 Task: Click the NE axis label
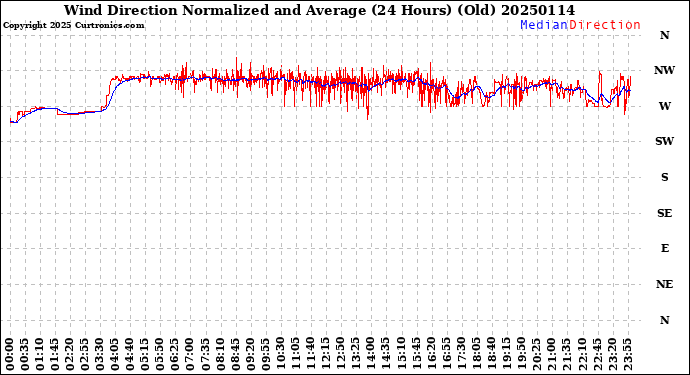664,284
